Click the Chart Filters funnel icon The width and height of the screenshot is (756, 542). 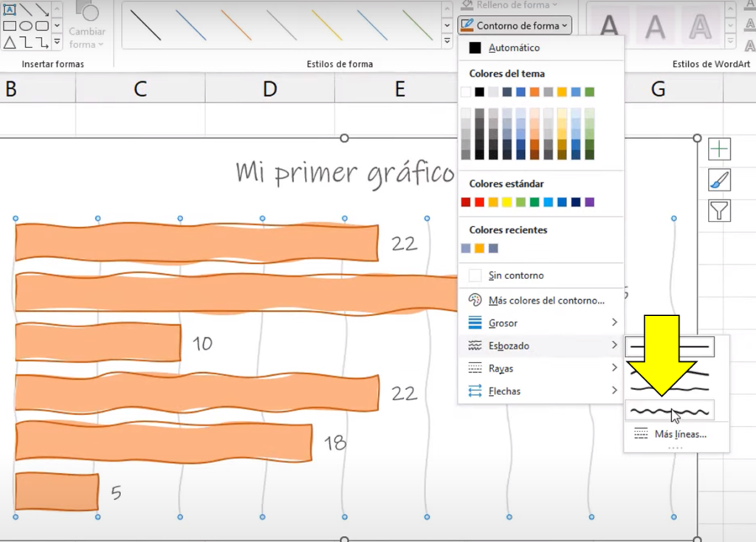click(x=719, y=211)
